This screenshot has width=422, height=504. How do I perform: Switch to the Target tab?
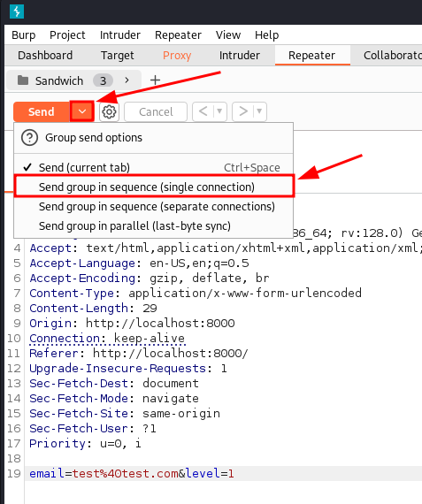point(118,56)
